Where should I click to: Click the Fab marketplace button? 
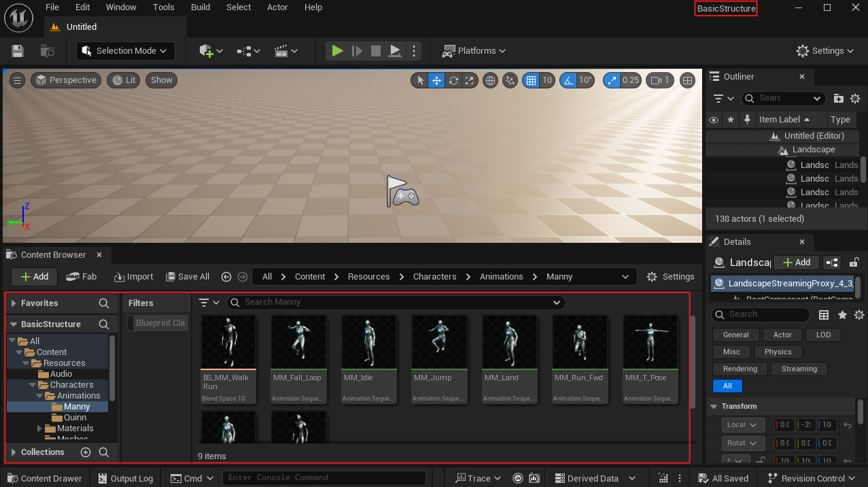(x=82, y=277)
